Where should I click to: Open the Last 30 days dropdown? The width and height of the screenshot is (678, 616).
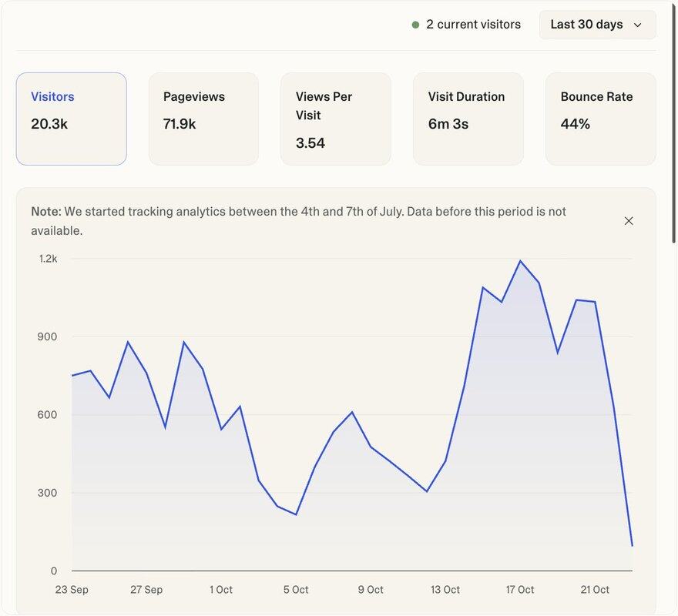[596, 25]
